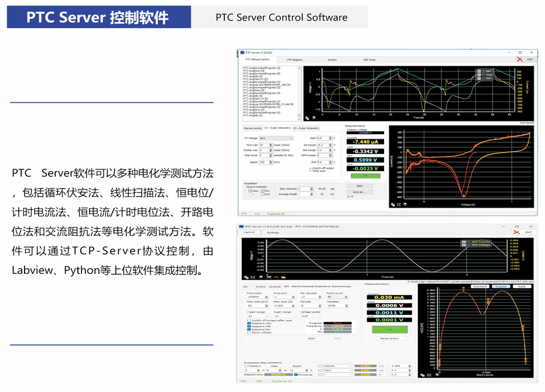This screenshot has height=392, width=545.
Task: Click the copy icon under the CV time graph
Action: click(307, 118)
